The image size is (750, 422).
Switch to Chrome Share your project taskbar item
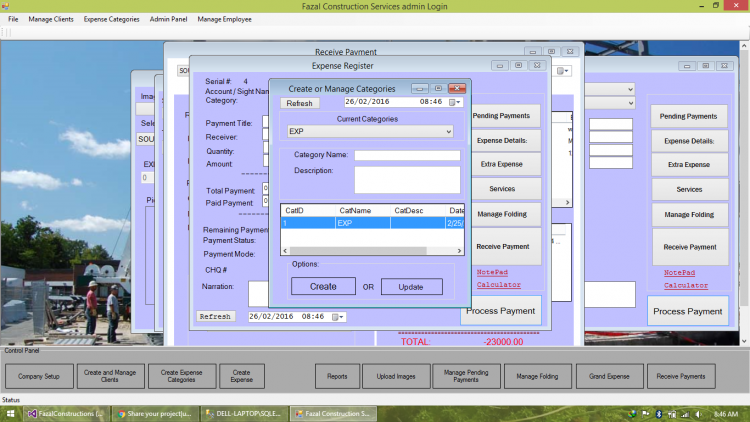(x=155, y=414)
